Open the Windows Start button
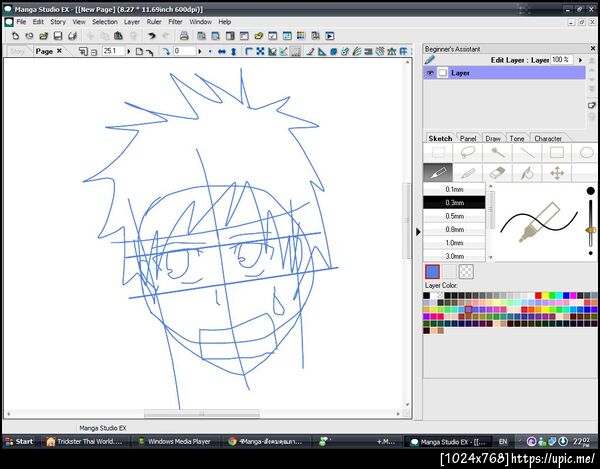Image resolution: width=600 pixels, height=469 pixels. tap(20, 441)
